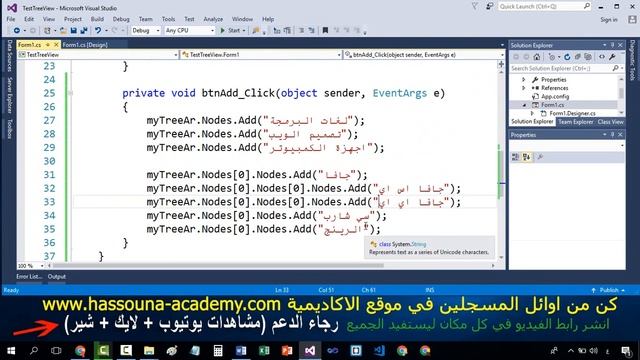The image size is (640, 360).
Task: Click the Show All Files icon in Solution Explorer
Action: point(588,57)
